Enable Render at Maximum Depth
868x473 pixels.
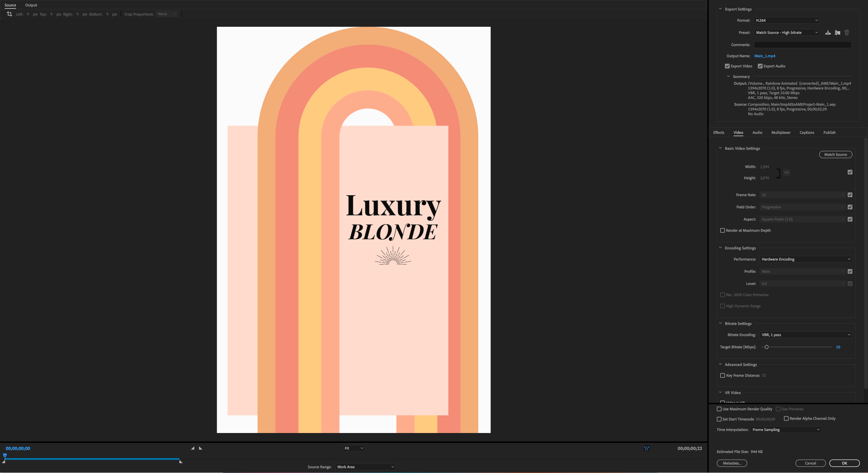tap(723, 230)
